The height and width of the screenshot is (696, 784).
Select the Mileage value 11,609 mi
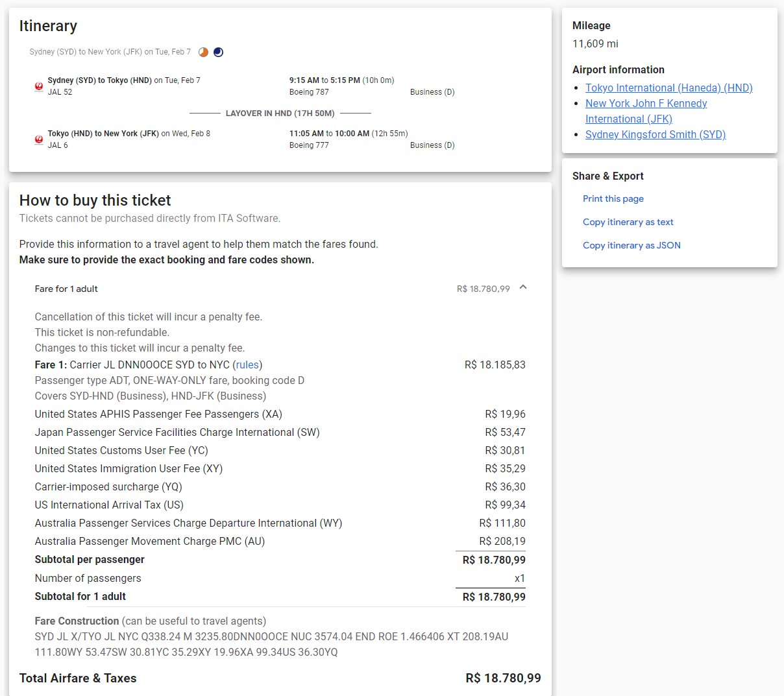point(595,43)
